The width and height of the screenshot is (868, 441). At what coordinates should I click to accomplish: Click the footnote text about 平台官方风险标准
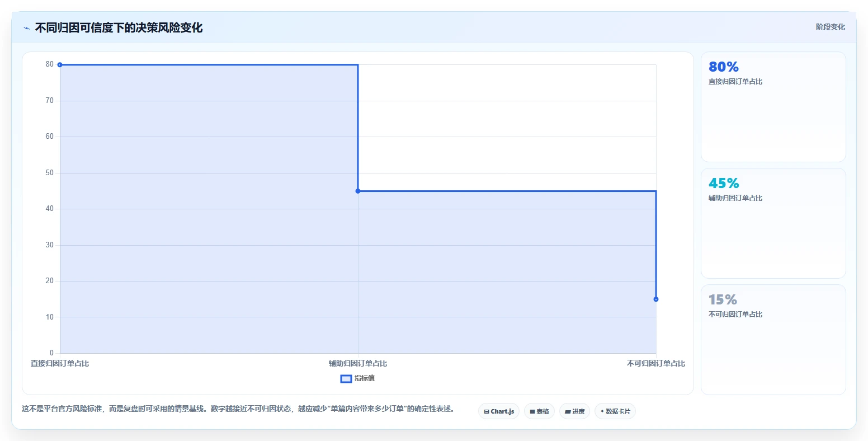[238, 409]
